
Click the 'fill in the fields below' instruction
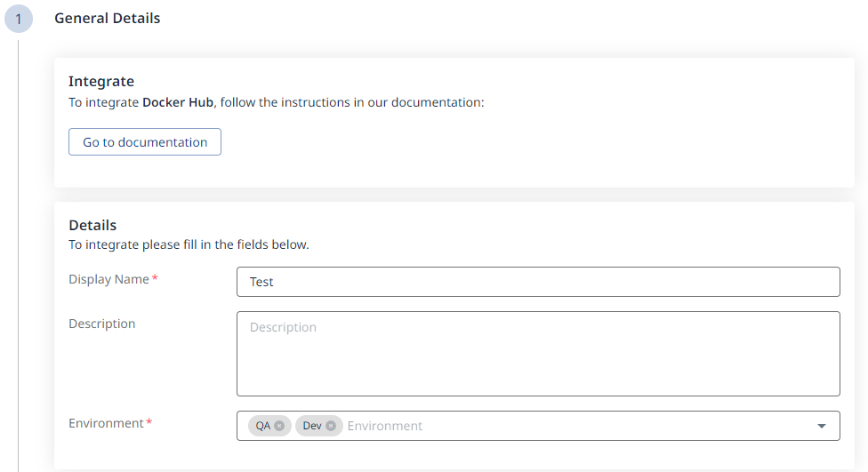189,244
